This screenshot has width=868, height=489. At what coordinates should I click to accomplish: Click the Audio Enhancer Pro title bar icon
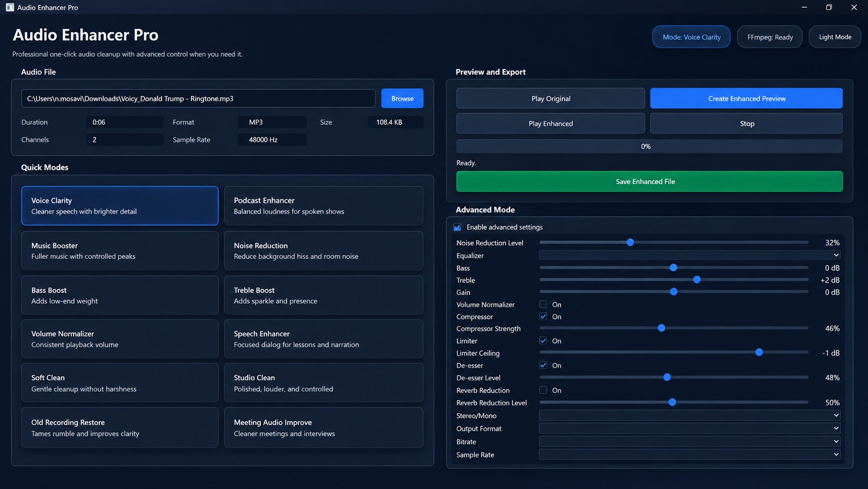pos(10,7)
